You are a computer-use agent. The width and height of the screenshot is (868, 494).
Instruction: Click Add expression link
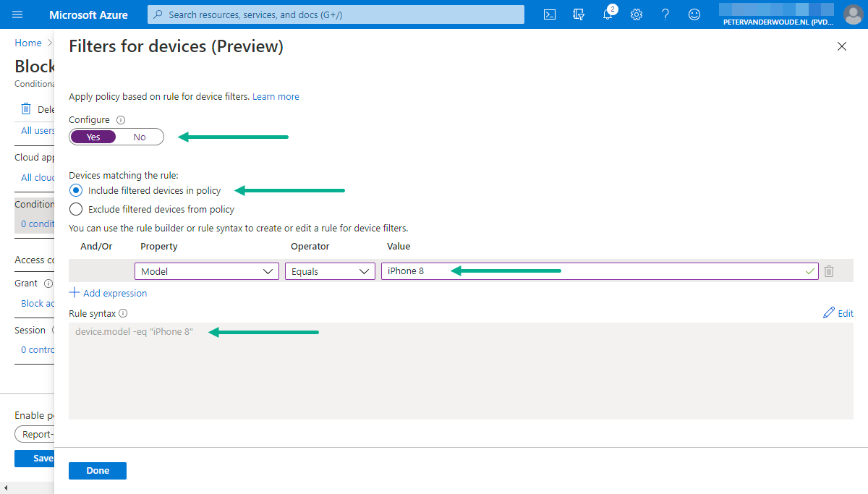[x=109, y=293]
